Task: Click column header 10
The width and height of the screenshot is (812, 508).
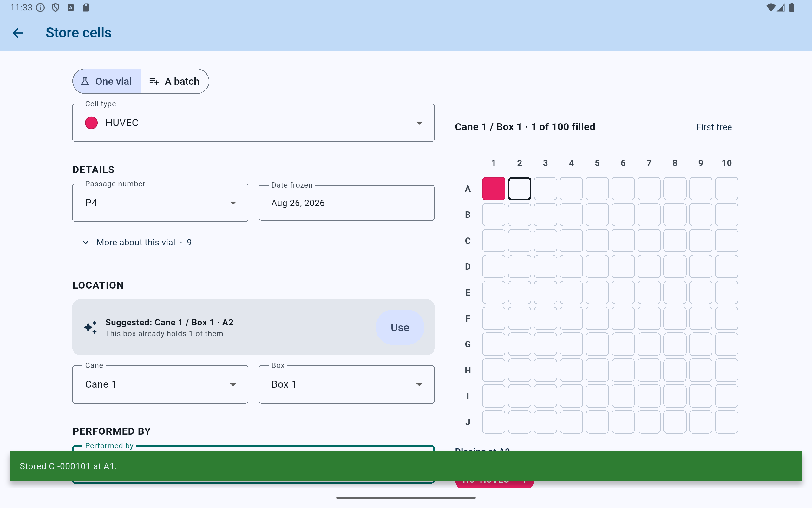Action: pos(726,163)
